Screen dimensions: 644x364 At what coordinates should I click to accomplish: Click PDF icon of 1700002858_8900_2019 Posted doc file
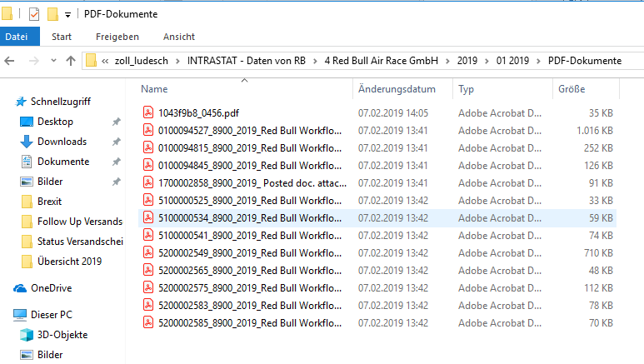(x=148, y=182)
